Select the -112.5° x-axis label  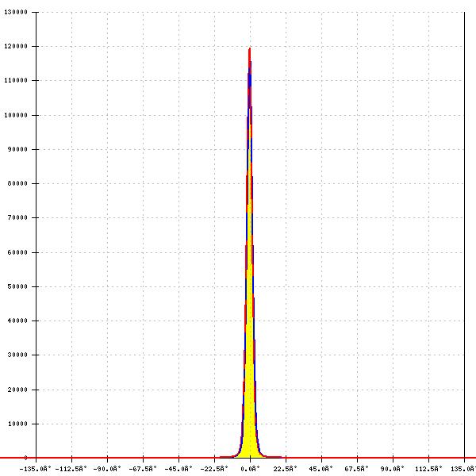tap(72, 469)
